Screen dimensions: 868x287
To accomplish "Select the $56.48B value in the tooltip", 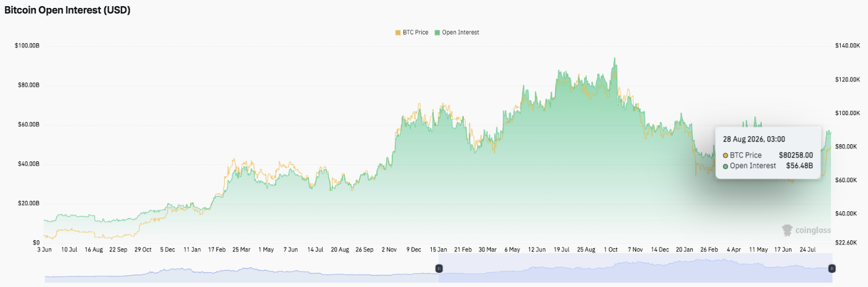I will click(x=800, y=166).
